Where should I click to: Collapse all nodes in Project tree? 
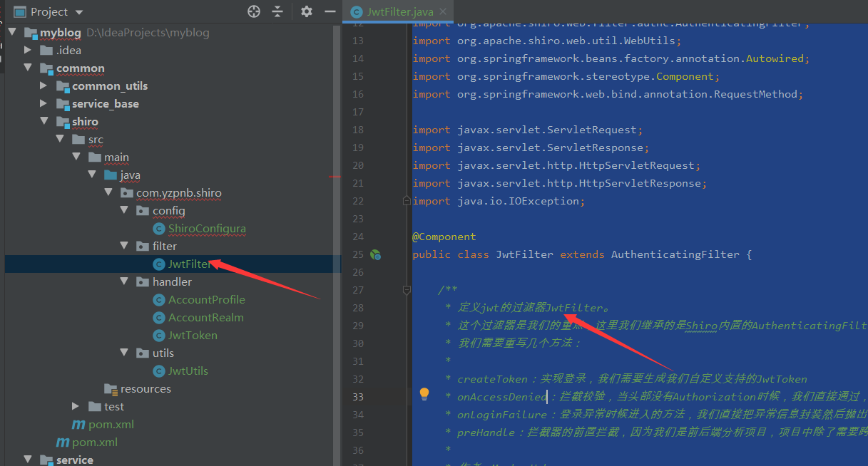click(x=277, y=11)
